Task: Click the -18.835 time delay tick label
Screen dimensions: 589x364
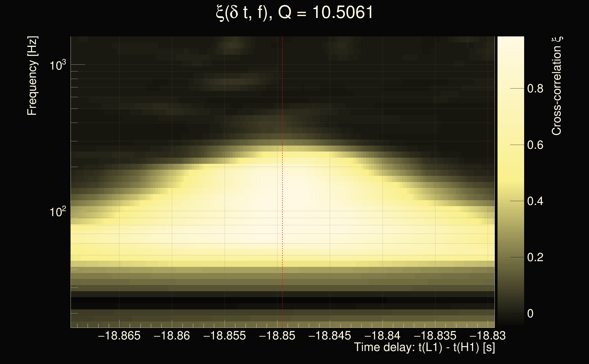Action: pyautogui.click(x=435, y=336)
